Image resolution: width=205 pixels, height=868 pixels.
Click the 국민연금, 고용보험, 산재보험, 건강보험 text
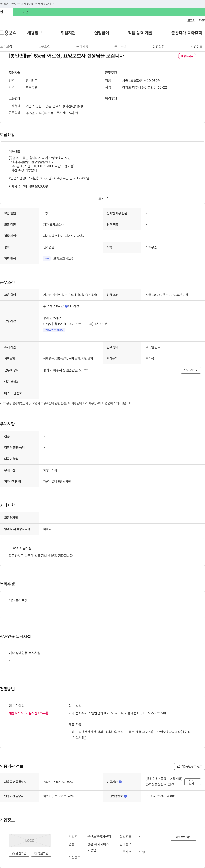click(68, 359)
